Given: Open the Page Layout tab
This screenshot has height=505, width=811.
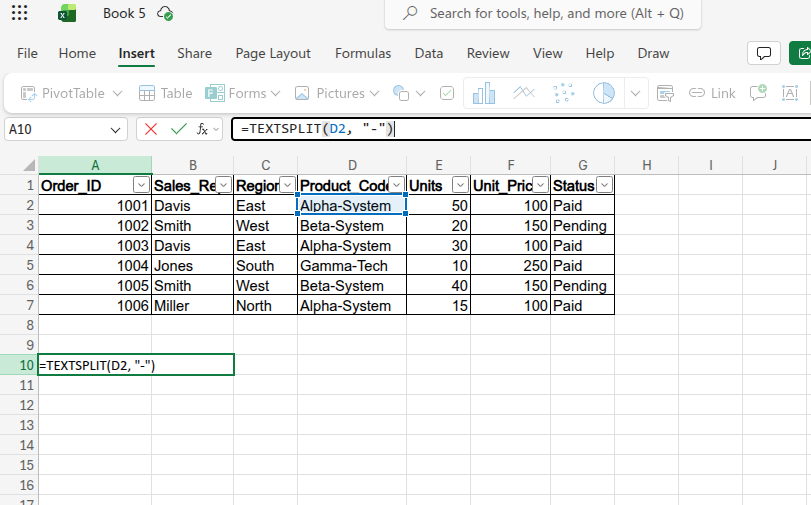Looking at the screenshot, I should [x=273, y=53].
